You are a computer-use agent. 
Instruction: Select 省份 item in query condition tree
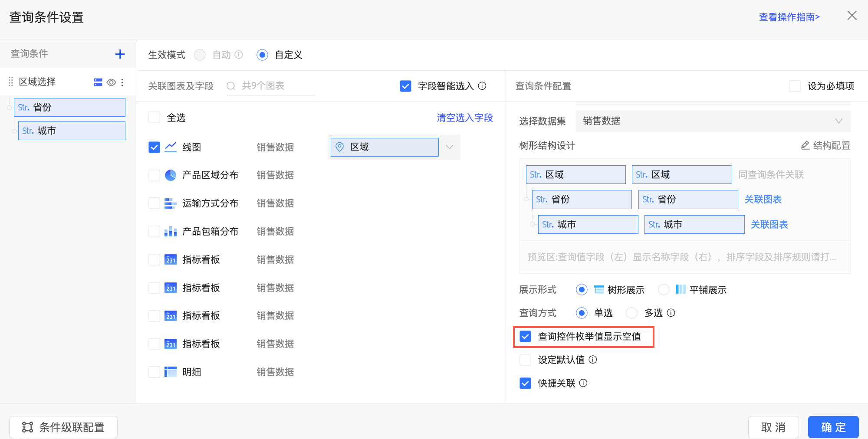69,107
